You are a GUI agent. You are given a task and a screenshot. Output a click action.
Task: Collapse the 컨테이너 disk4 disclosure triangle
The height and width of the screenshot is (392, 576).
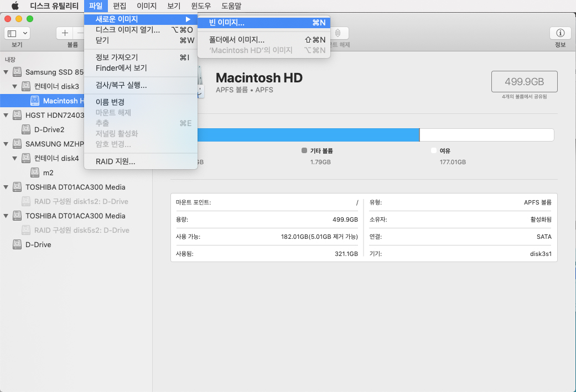point(15,158)
